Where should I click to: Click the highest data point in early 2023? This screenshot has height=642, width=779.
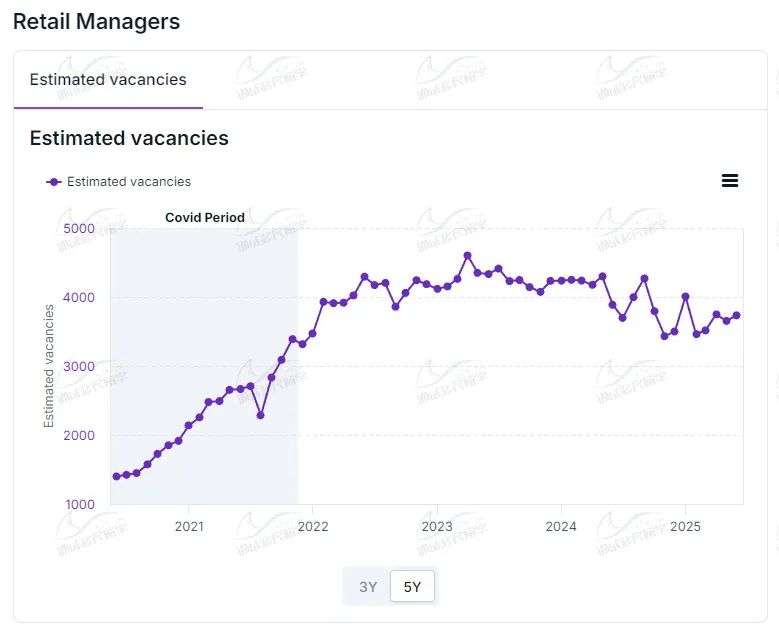click(467, 256)
